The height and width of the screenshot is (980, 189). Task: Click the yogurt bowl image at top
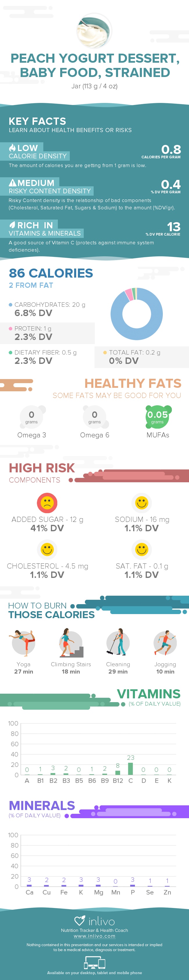94,30
